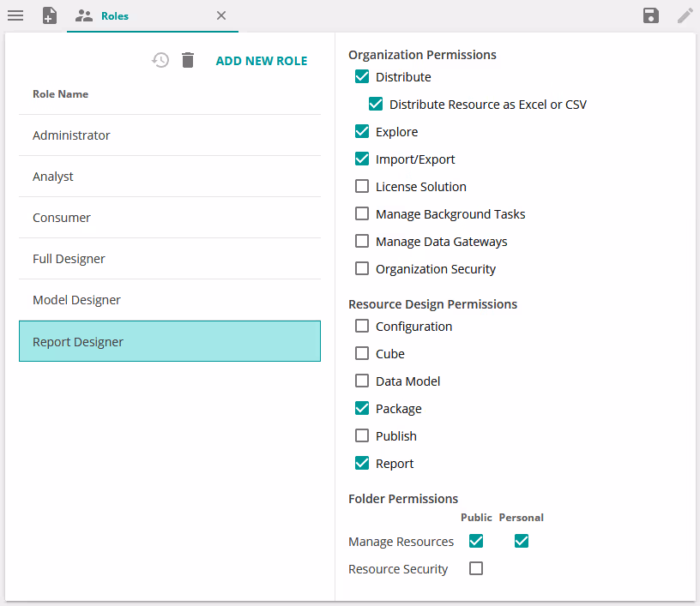Image resolution: width=700 pixels, height=606 pixels.
Task: Open the hamburger main menu
Action: (15, 15)
